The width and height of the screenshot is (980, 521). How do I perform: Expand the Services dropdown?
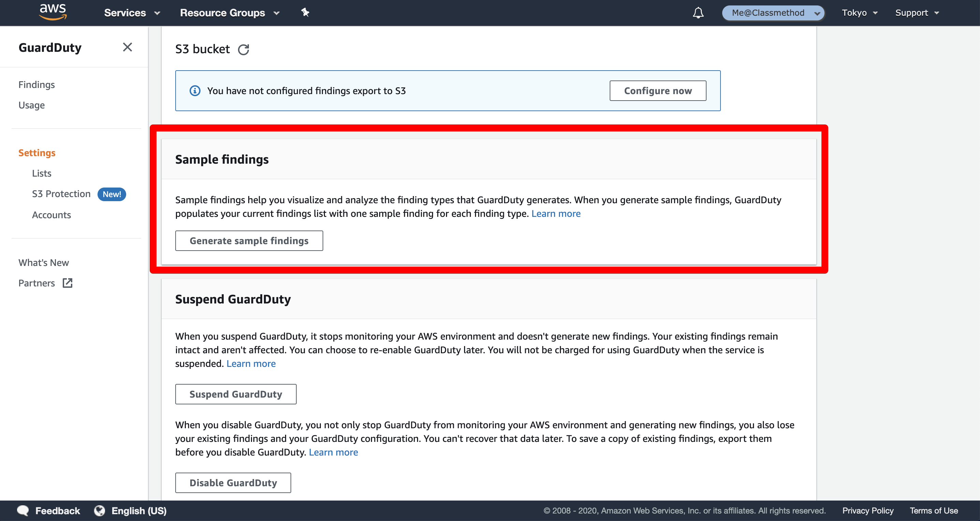132,13
